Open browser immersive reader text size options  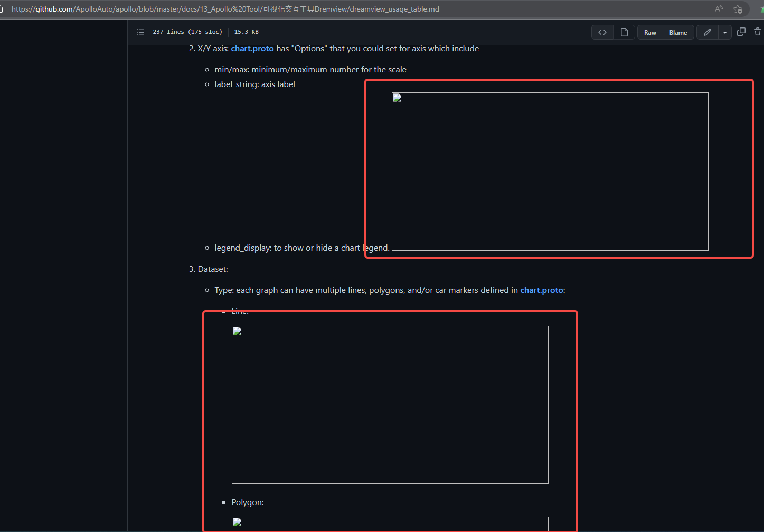pos(718,9)
